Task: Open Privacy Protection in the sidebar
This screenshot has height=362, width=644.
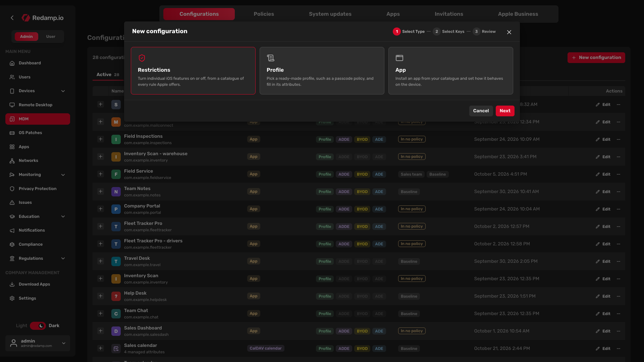Action: 38,189
